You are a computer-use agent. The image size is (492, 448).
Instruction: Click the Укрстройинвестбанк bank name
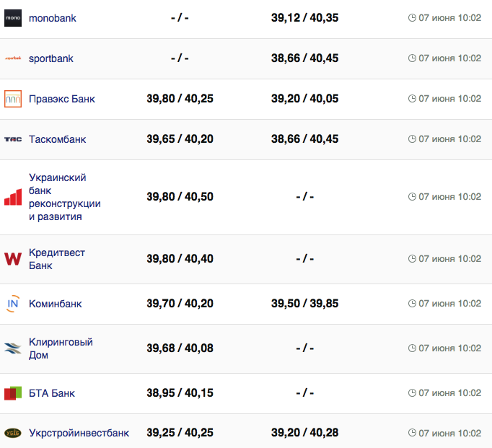coord(79,433)
